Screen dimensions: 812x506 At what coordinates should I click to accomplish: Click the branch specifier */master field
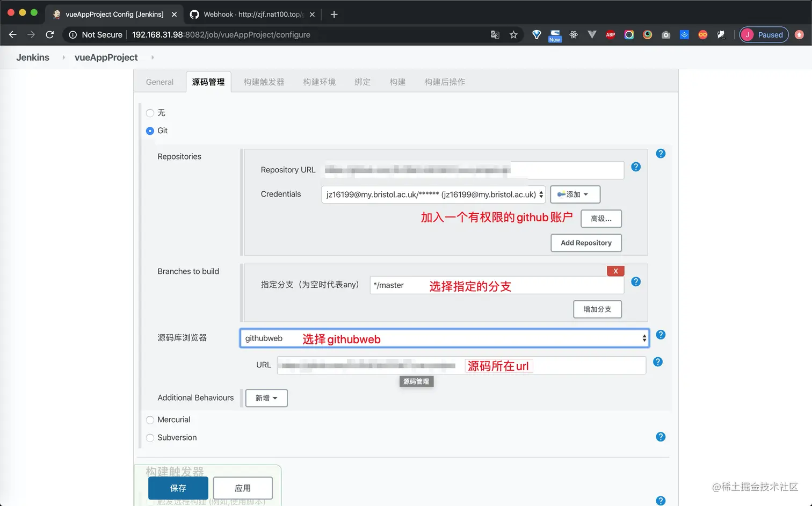pos(497,285)
